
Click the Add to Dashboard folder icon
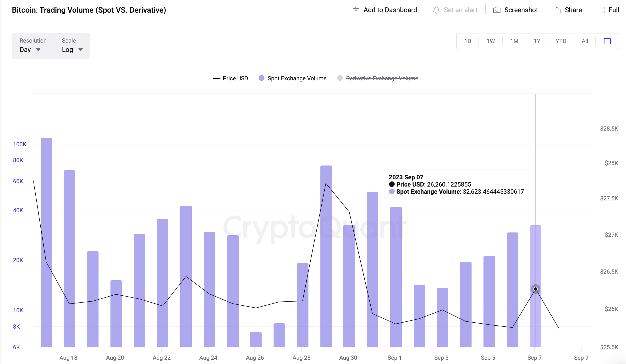coord(356,10)
